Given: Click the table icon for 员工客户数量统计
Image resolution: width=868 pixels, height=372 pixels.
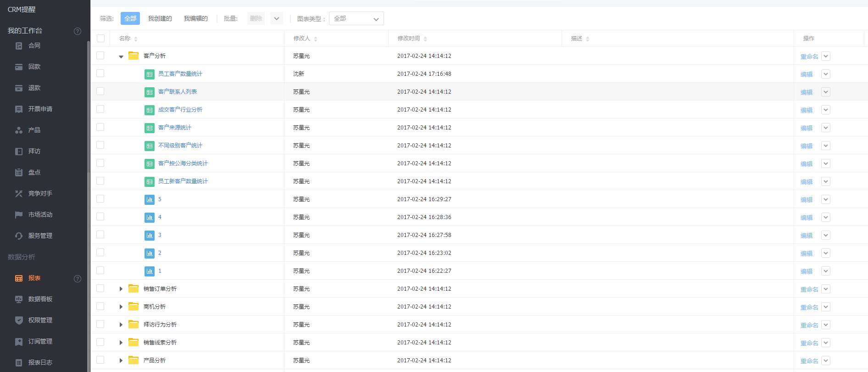Looking at the screenshot, I should click(x=150, y=74).
